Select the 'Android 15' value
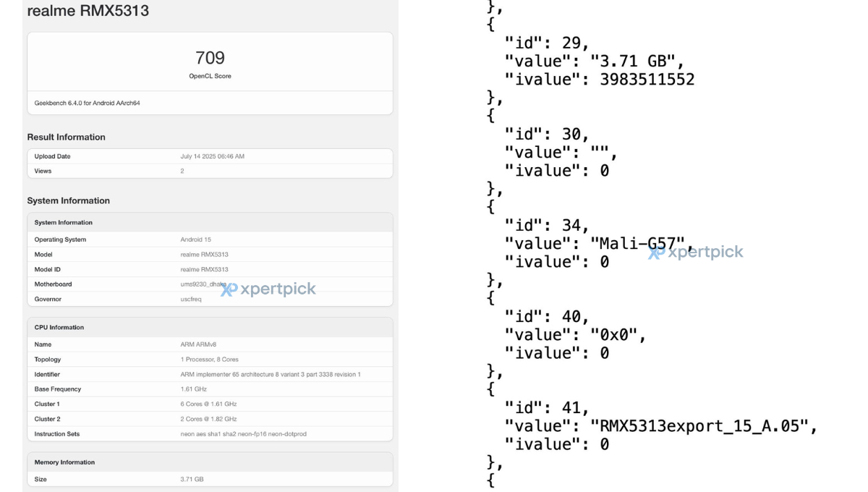 click(195, 239)
